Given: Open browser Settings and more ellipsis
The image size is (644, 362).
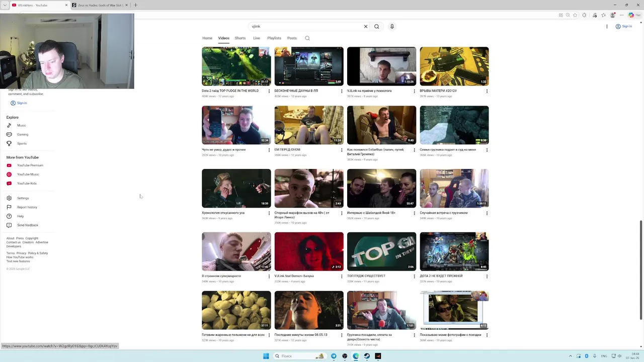Looking at the screenshot, I should pos(622,15).
